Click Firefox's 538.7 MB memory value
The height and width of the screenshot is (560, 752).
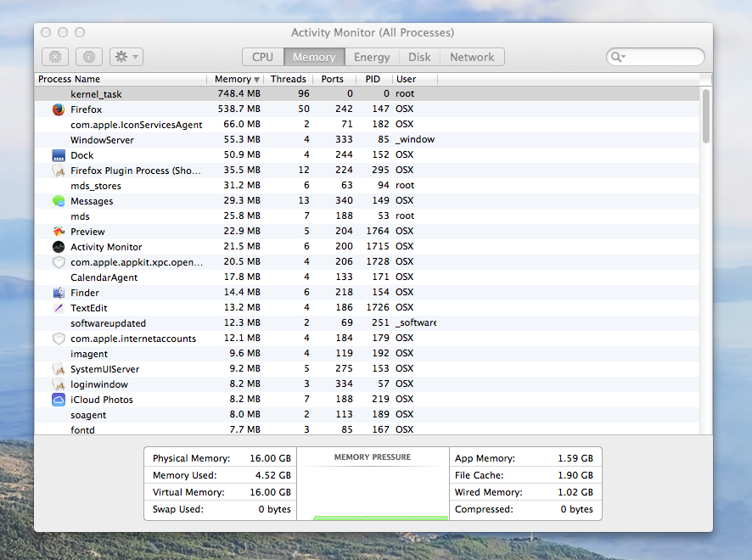click(x=239, y=109)
